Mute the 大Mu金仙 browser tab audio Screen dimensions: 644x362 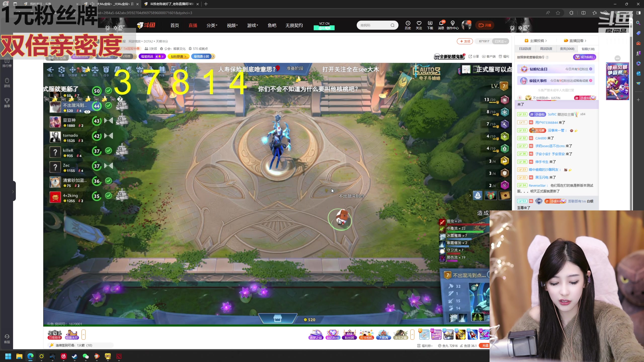pos(92,4)
